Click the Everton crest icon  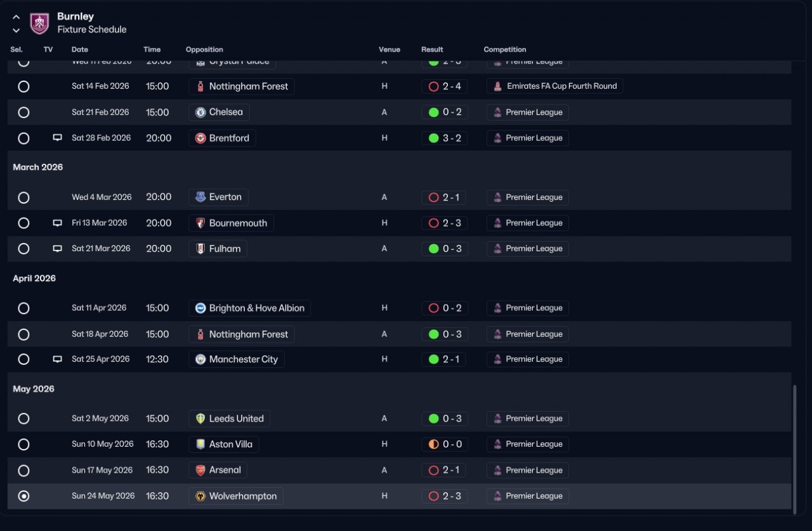(x=200, y=197)
